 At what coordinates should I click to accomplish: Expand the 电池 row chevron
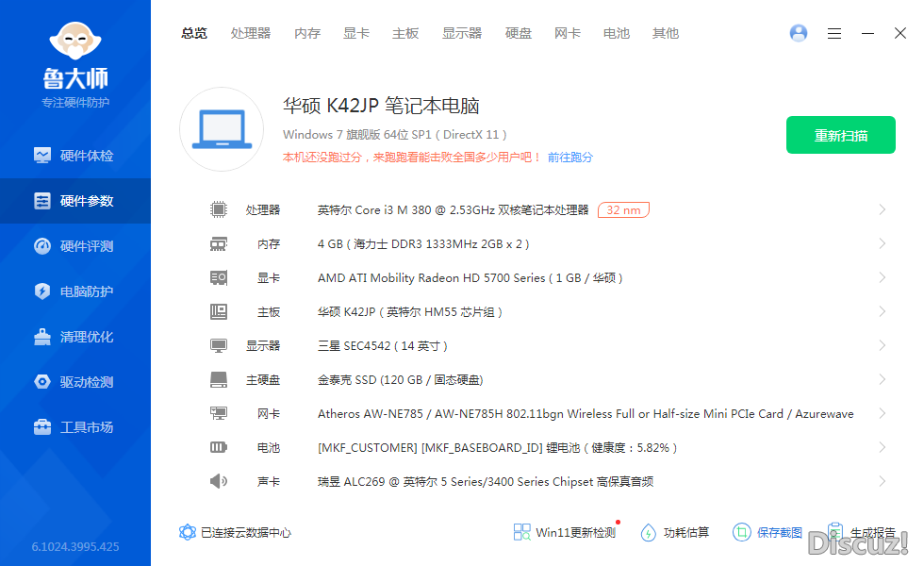pyautogui.click(x=883, y=447)
